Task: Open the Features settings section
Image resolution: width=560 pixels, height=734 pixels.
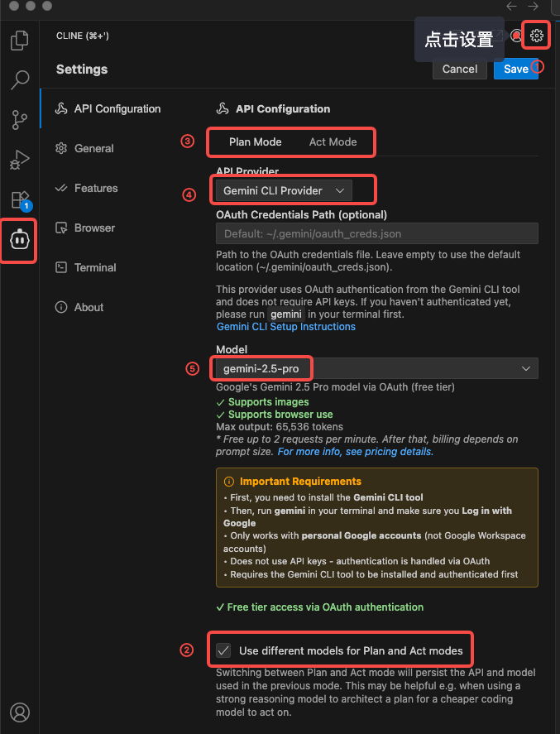Action: tap(96, 188)
